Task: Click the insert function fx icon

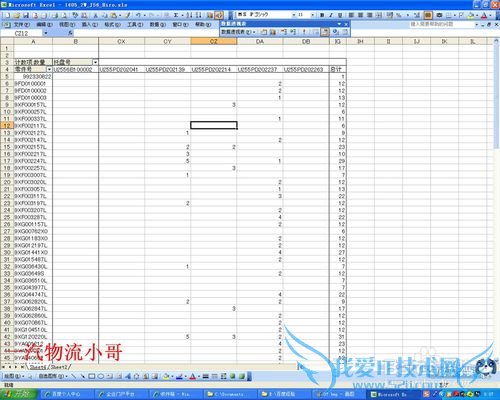Action: coord(70,33)
